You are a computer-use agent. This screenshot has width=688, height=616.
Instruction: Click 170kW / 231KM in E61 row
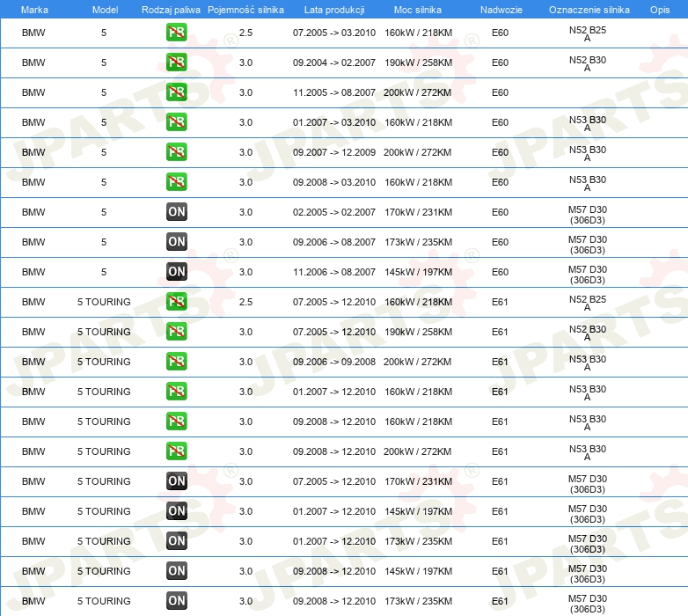coord(418,481)
